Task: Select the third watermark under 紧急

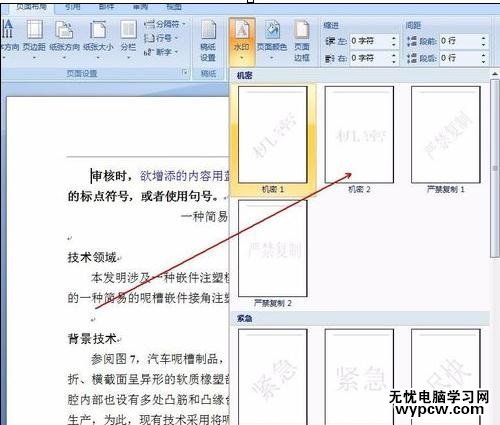Action: click(x=446, y=377)
